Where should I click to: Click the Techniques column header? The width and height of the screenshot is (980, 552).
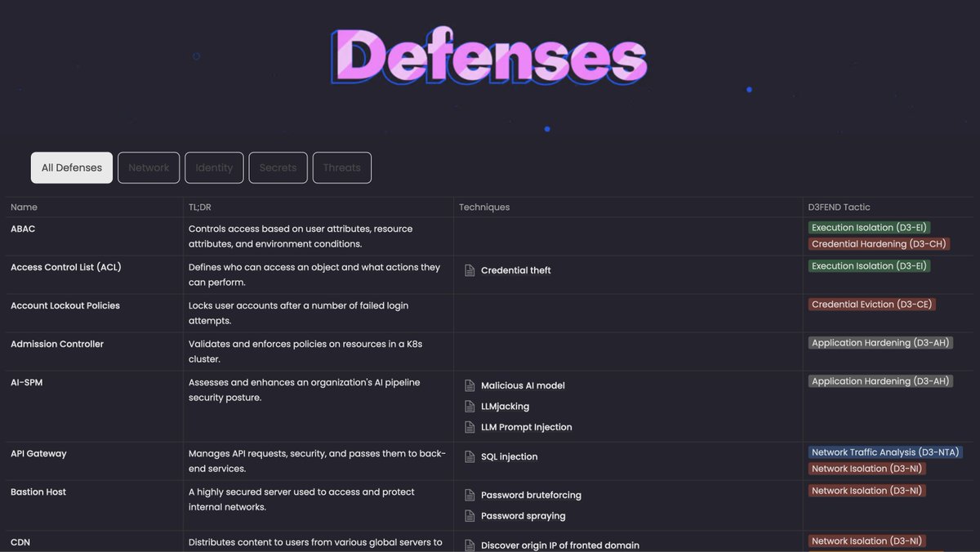(x=484, y=207)
